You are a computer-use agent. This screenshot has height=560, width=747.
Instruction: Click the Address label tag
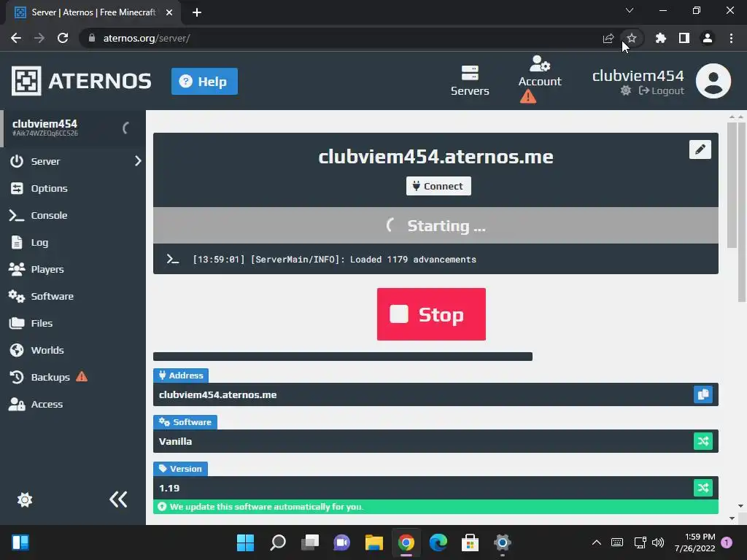pos(181,376)
